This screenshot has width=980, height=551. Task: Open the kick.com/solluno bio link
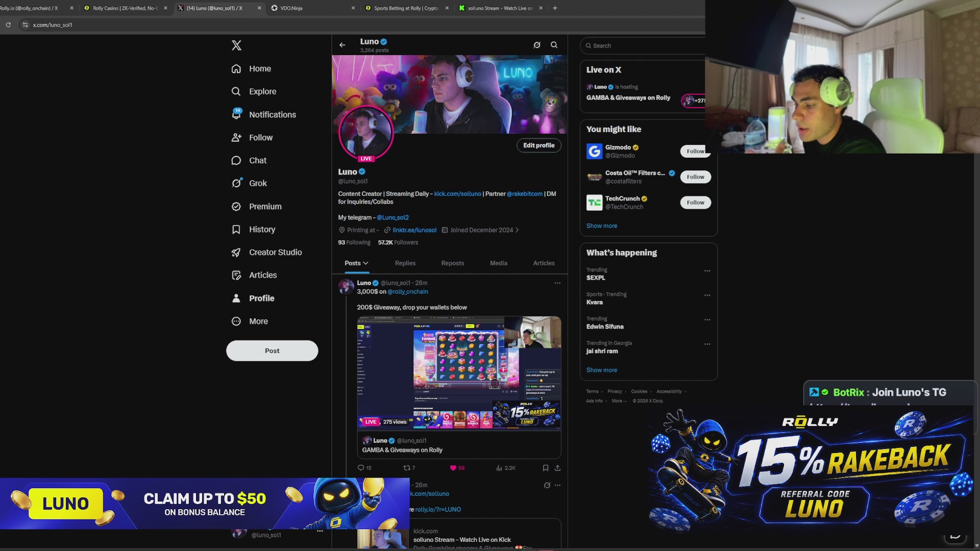[457, 194]
